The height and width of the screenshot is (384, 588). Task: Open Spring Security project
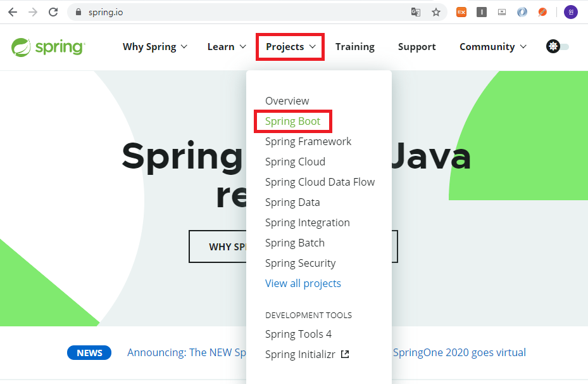(300, 263)
